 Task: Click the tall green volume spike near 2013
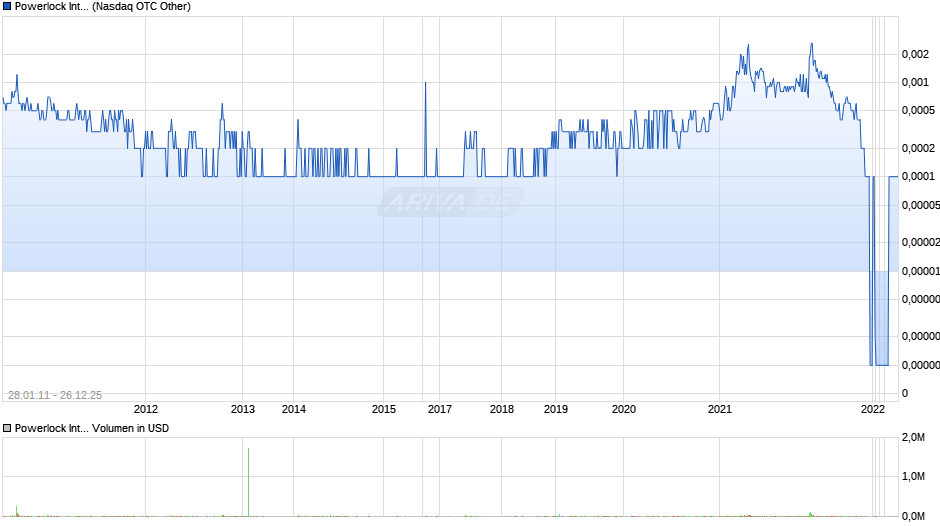pyautogui.click(x=248, y=482)
